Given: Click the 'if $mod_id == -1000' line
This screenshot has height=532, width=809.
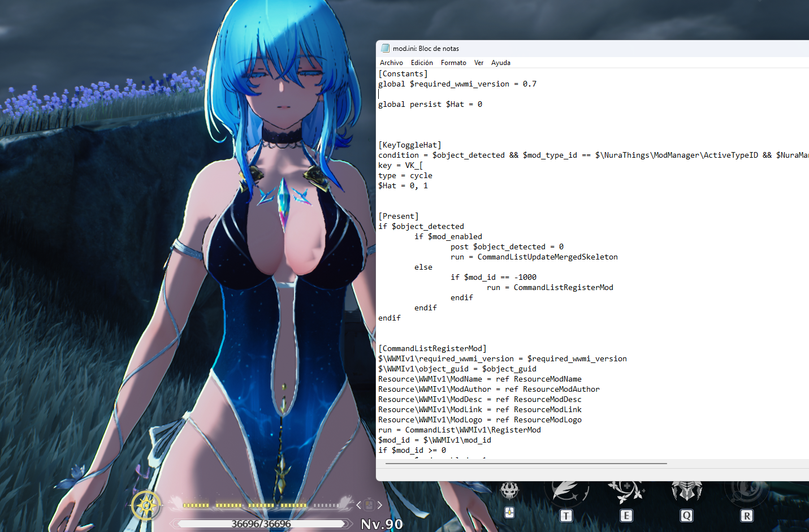Looking at the screenshot, I should click(x=494, y=278).
